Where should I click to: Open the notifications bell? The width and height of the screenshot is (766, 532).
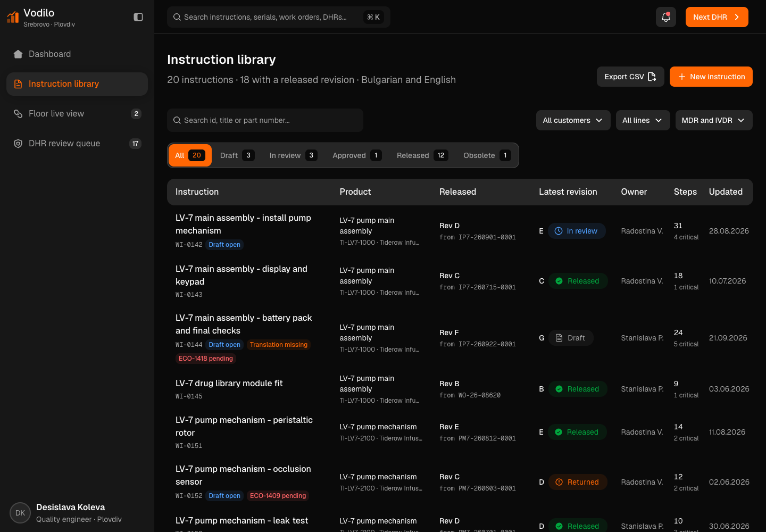666,17
